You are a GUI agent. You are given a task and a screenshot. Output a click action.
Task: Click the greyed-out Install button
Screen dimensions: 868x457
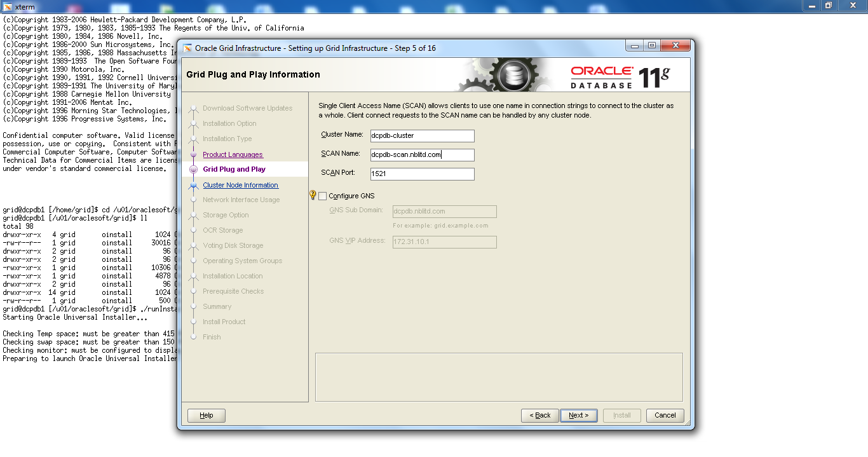tap(622, 415)
